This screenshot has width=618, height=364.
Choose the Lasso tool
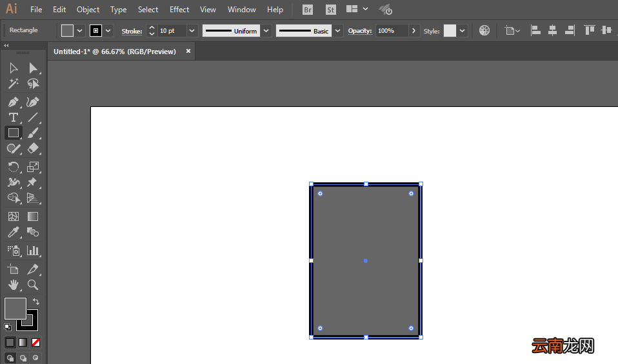33,83
